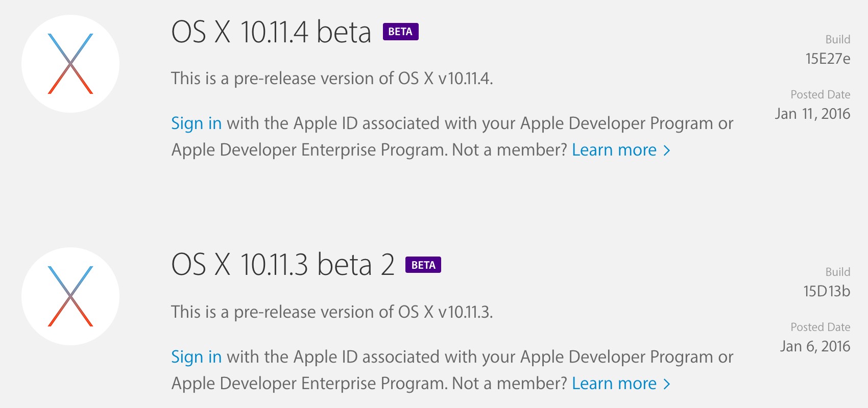The width and height of the screenshot is (868, 408).
Task: Click the posted date Jan 11, 2016
Action: click(x=812, y=114)
